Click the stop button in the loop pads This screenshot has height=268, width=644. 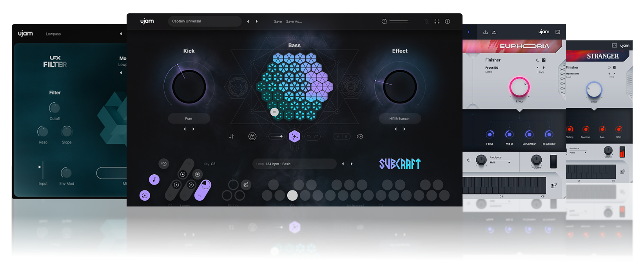[198, 174]
